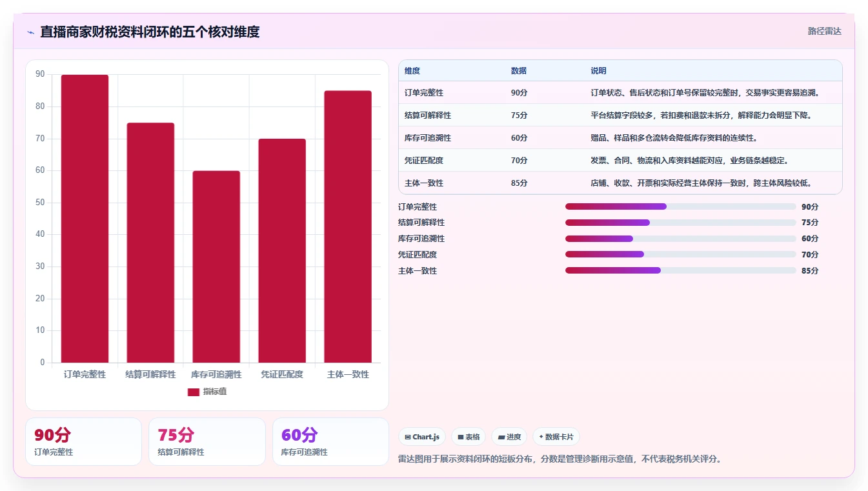This screenshot has height=491, width=868.
Task: Click the 结算可解释性 x-axis label
Action: tap(150, 374)
